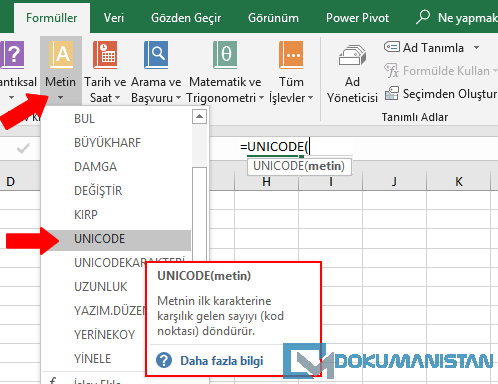Expand the Trigonometri dropdown arrow
This screenshot has height=384, width=498.
pos(261,98)
